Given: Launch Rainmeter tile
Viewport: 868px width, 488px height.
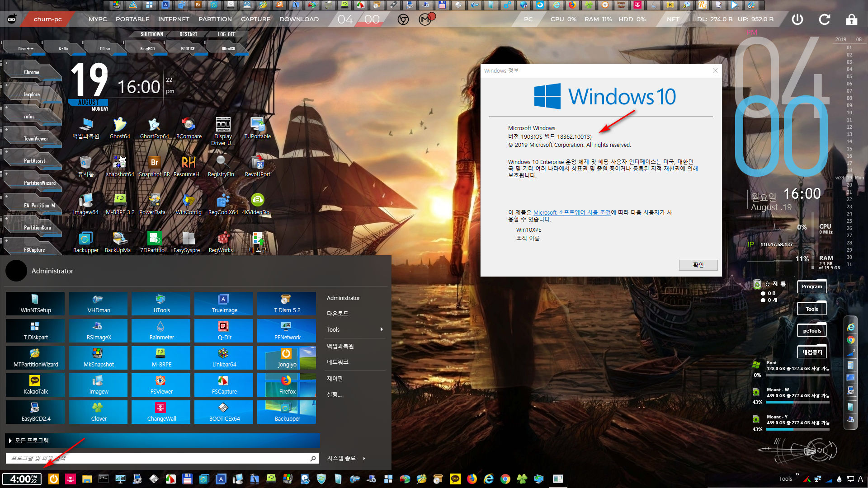Looking at the screenshot, I should tap(161, 331).
